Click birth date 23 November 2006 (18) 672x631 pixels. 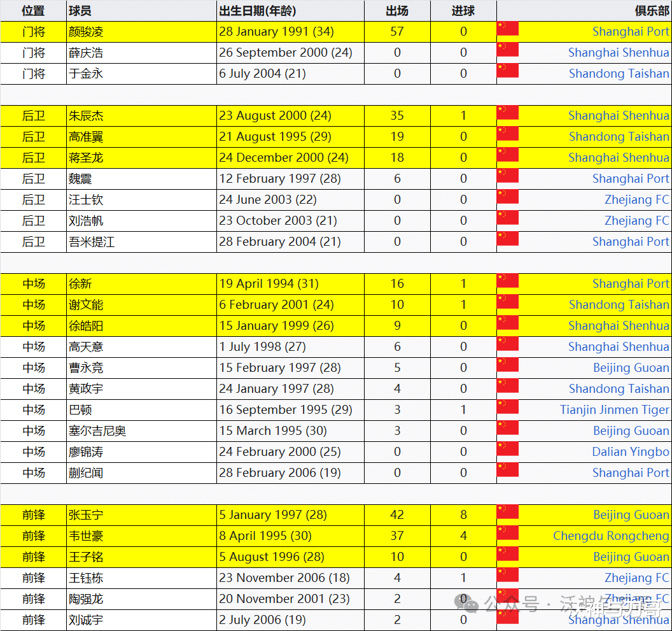[284, 578]
